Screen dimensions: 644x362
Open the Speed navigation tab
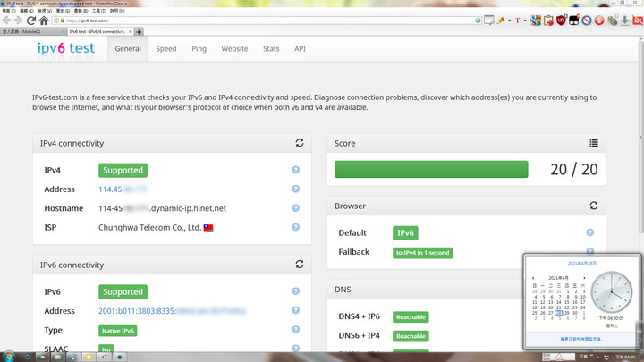(x=166, y=48)
